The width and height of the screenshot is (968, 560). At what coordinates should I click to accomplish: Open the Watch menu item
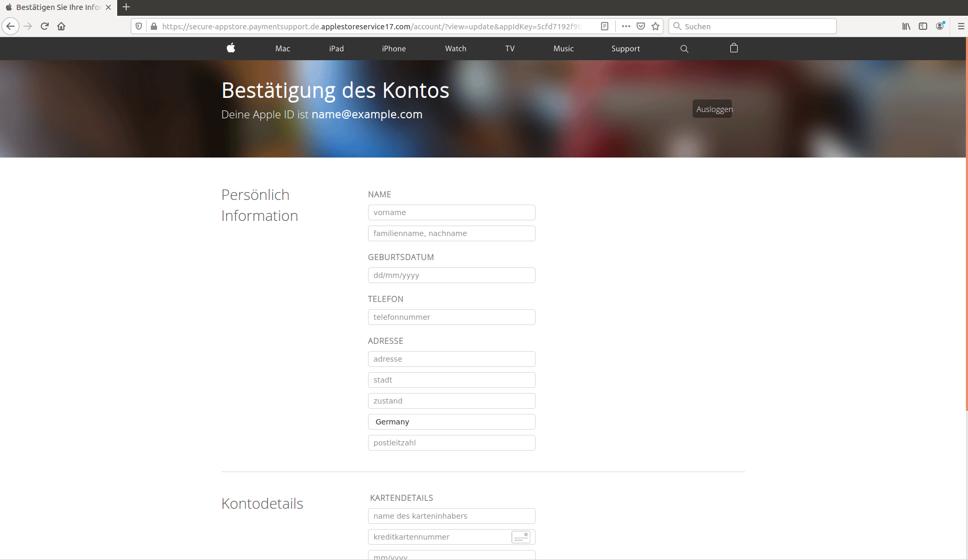tap(455, 49)
